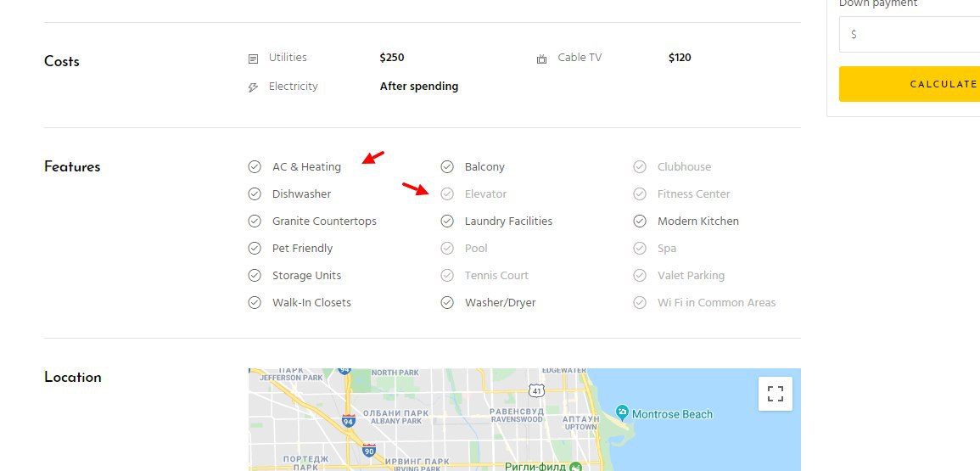Click the Electricity bolt icon
Screen dimensions: 980x471
point(253,87)
